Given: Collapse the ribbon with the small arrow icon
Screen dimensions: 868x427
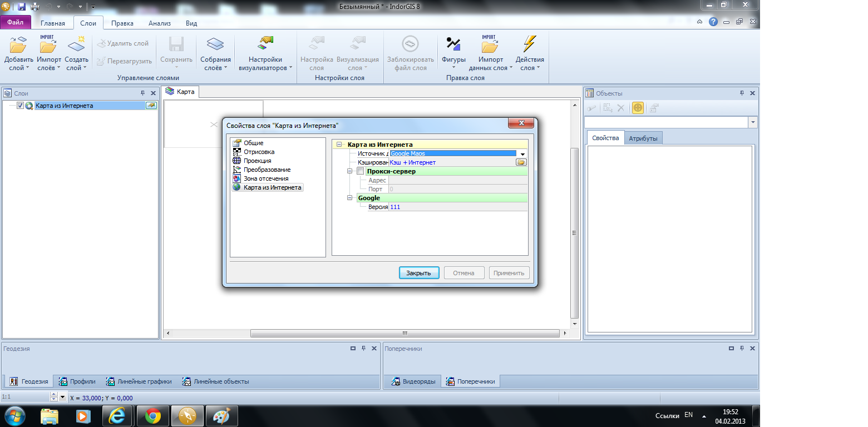Looking at the screenshot, I should 700,22.
